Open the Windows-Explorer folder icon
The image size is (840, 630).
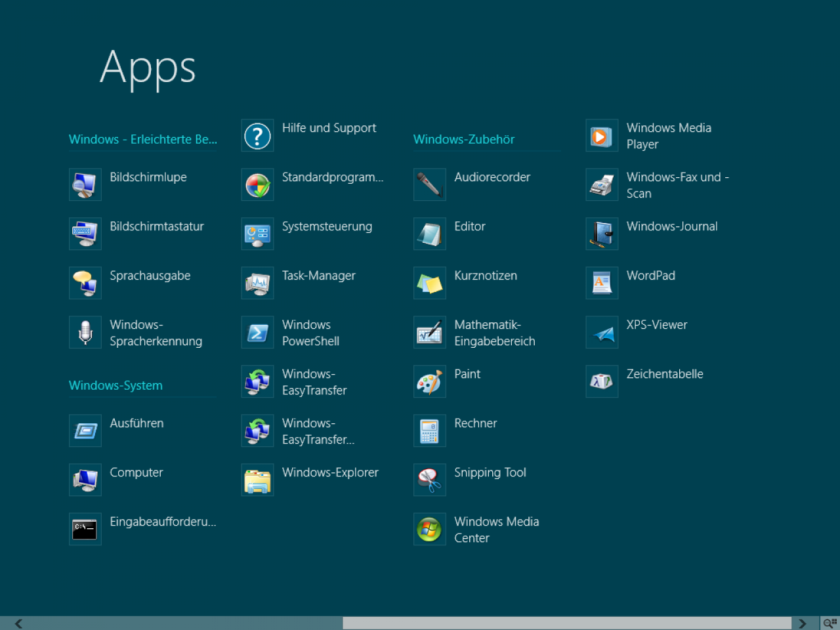click(x=257, y=480)
